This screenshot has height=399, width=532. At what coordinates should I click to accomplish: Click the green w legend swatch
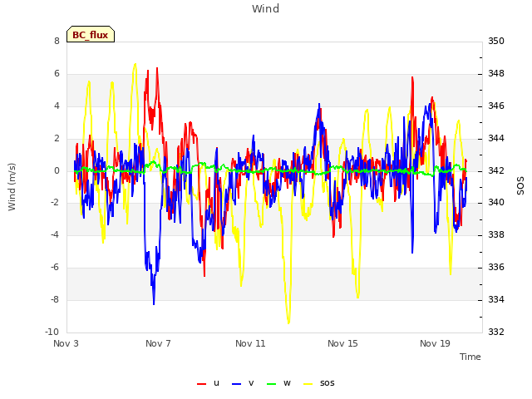point(272,384)
